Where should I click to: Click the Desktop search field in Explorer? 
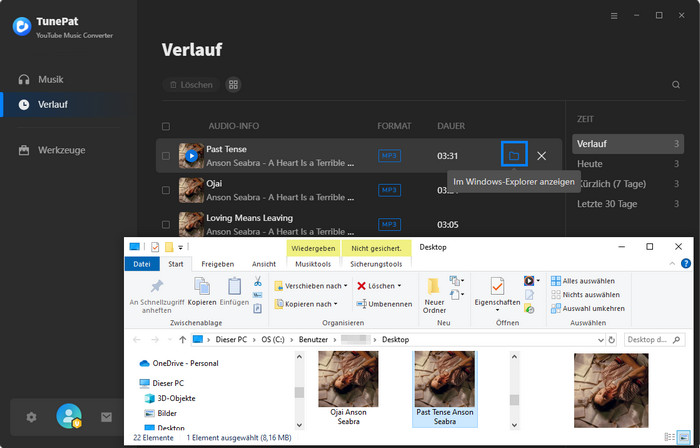tap(654, 340)
